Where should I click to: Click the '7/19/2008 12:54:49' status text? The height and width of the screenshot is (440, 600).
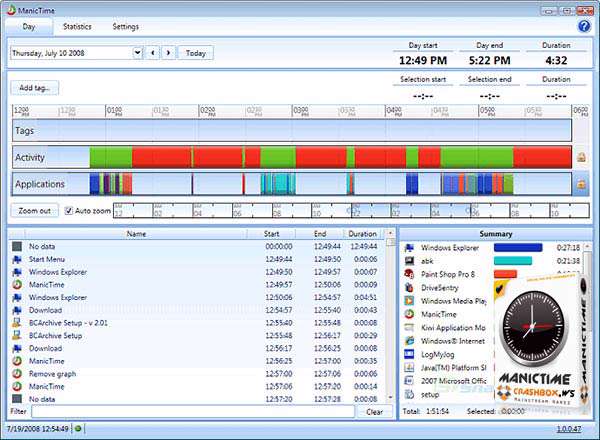pyautogui.click(x=38, y=429)
